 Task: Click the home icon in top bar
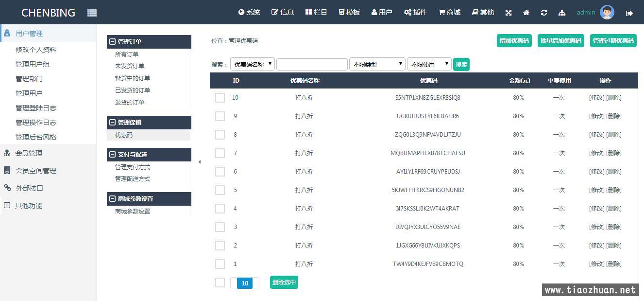tap(526, 13)
